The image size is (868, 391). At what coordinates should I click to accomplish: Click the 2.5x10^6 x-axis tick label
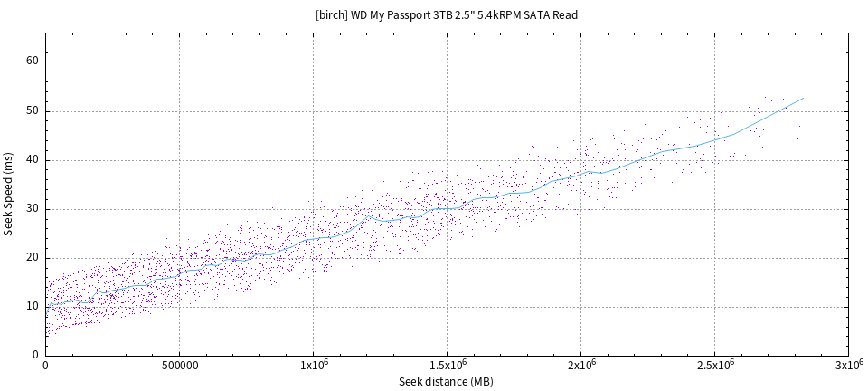[x=714, y=366]
